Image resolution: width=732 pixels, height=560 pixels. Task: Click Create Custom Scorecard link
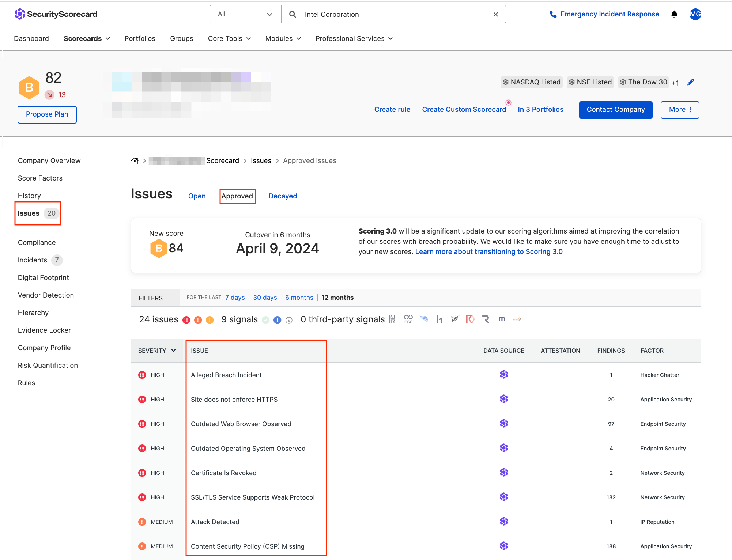(464, 109)
